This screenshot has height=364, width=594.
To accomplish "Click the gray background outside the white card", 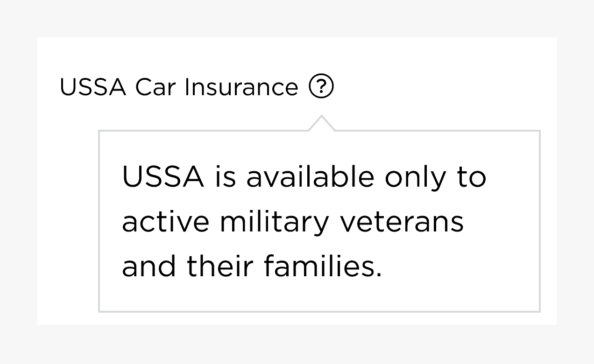I will [x=297, y=344].
